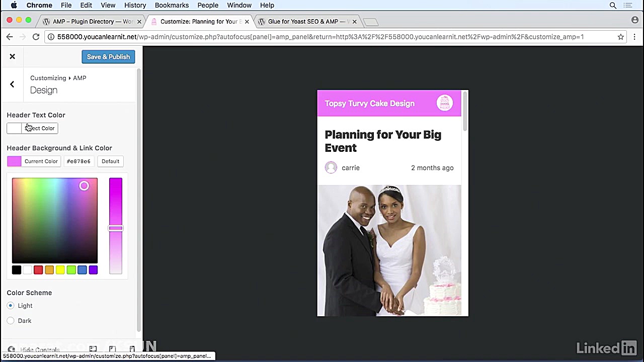Image resolution: width=644 pixels, height=362 pixels.
Task: Click the pink current header background swatch
Action: pos(14,161)
